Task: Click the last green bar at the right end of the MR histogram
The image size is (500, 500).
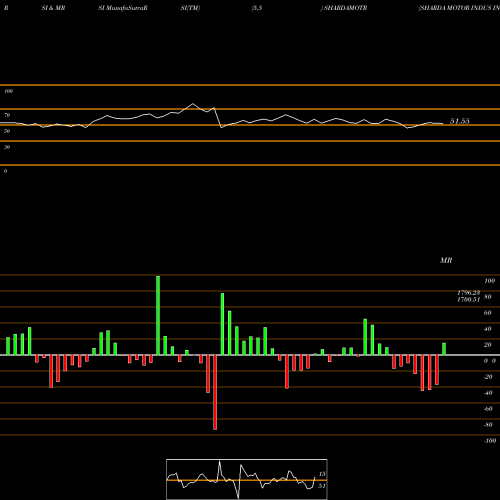Action: point(444,349)
